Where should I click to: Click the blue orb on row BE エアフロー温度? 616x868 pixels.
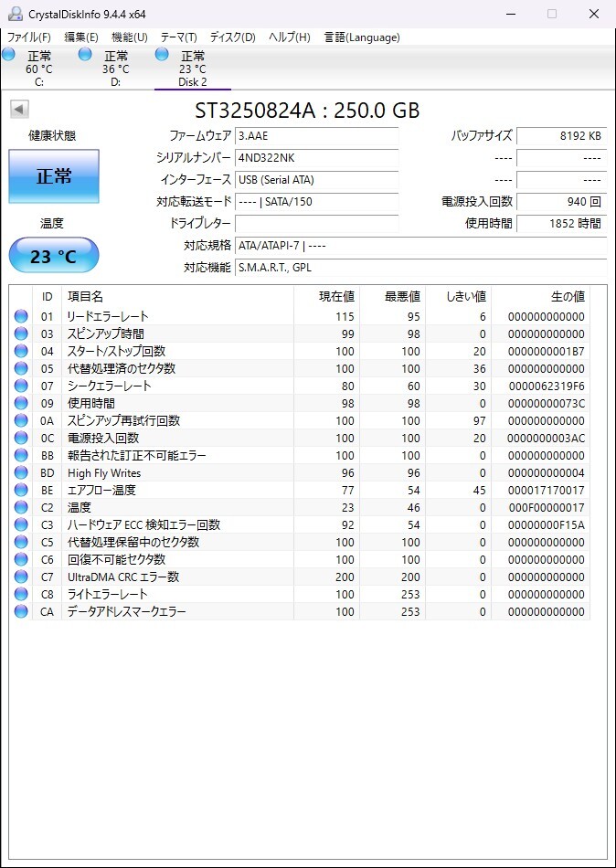point(21,490)
